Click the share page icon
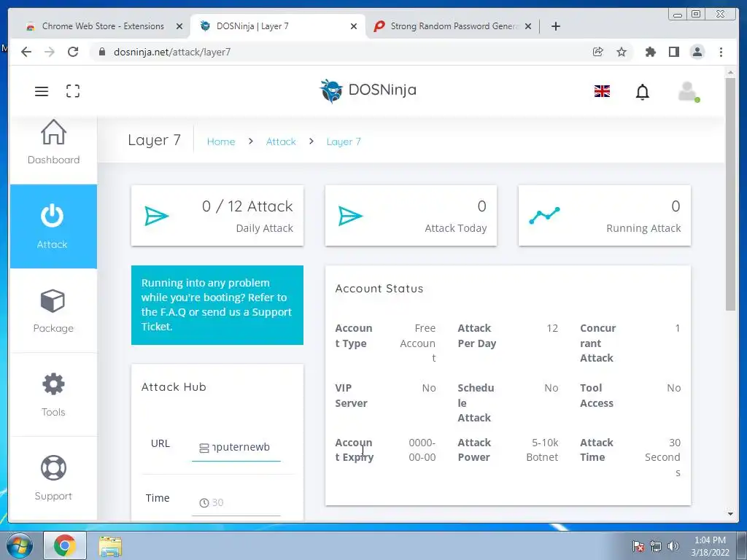 pos(597,52)
